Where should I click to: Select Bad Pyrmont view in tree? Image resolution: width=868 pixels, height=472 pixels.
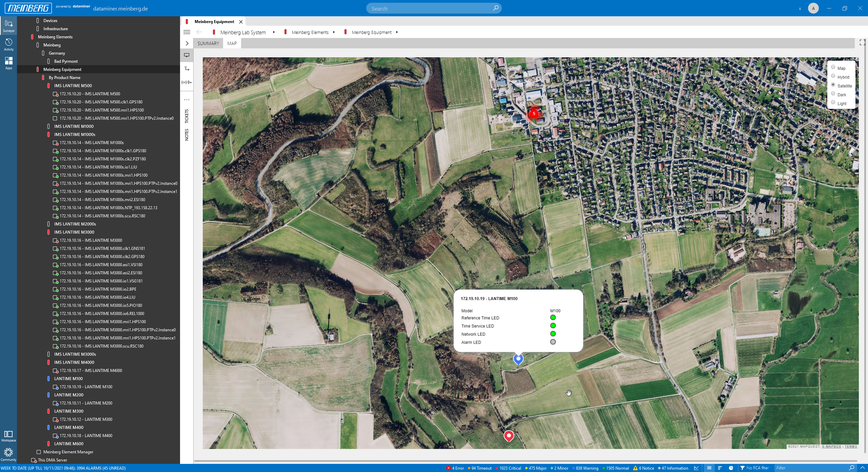(66, 61)
